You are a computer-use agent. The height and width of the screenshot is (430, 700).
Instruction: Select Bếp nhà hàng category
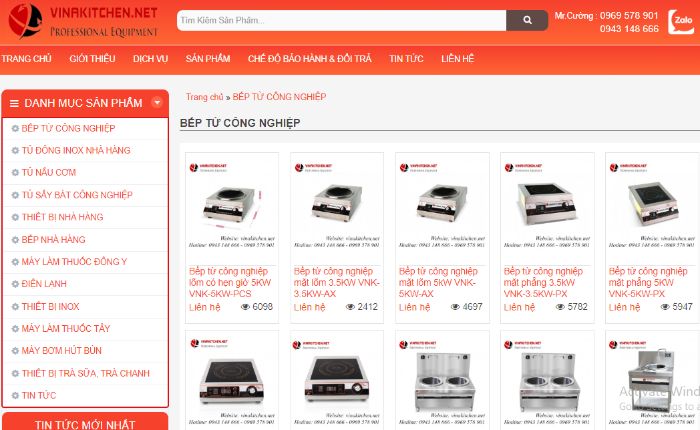[x=53, y=240]
